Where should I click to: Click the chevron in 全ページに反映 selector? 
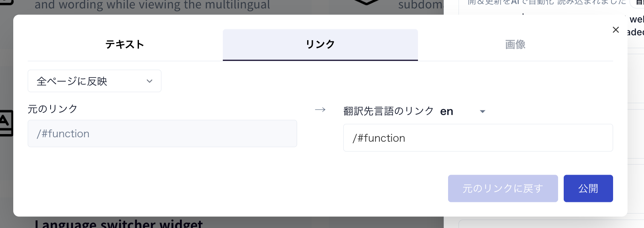pyautogui.click(x=149, y=81)
